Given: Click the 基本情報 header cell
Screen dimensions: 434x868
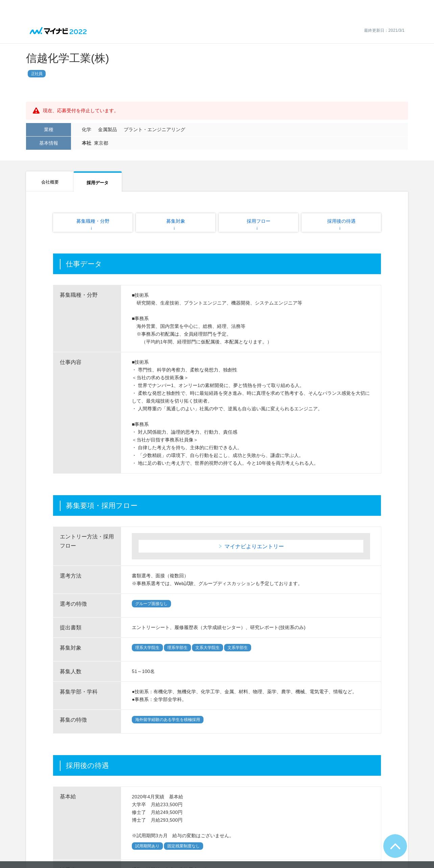Looking at the screenshot, I should (48, 143).
